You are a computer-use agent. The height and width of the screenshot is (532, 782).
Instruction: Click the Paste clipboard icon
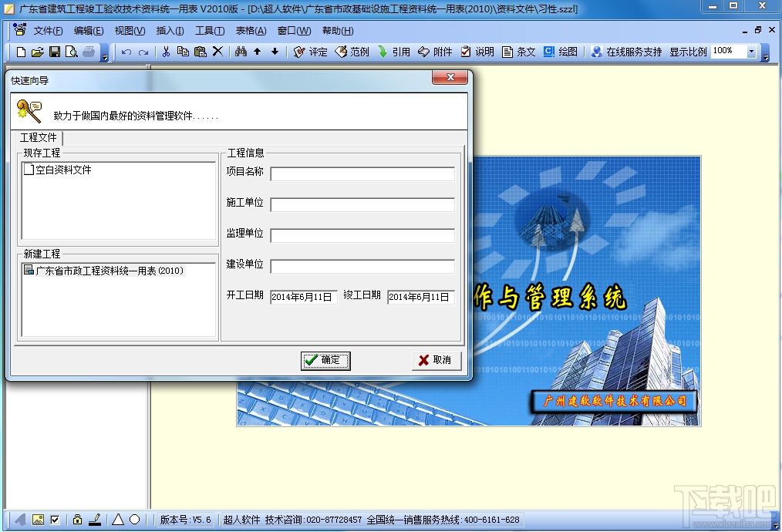[200, 52]
